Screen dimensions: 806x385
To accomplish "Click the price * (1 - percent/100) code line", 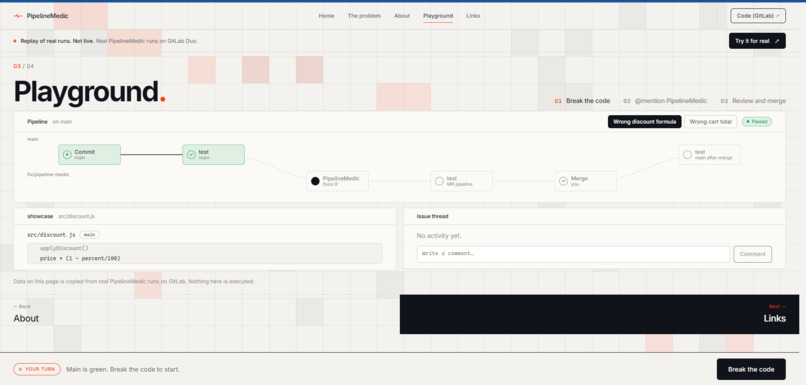I will [80, 258].
